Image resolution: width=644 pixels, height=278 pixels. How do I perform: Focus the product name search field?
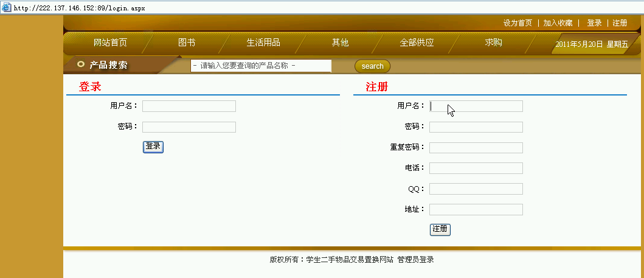pyautogui.click(x=261, y=66)
